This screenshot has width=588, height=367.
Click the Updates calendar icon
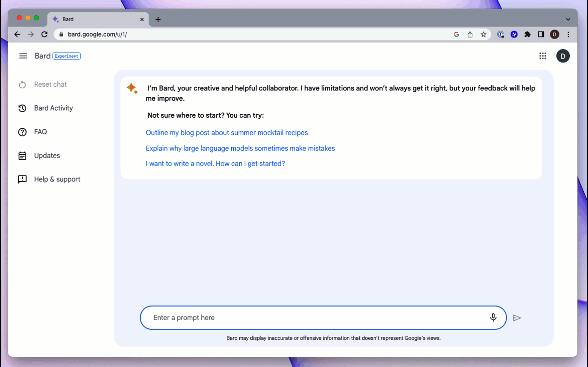[22, 156]
